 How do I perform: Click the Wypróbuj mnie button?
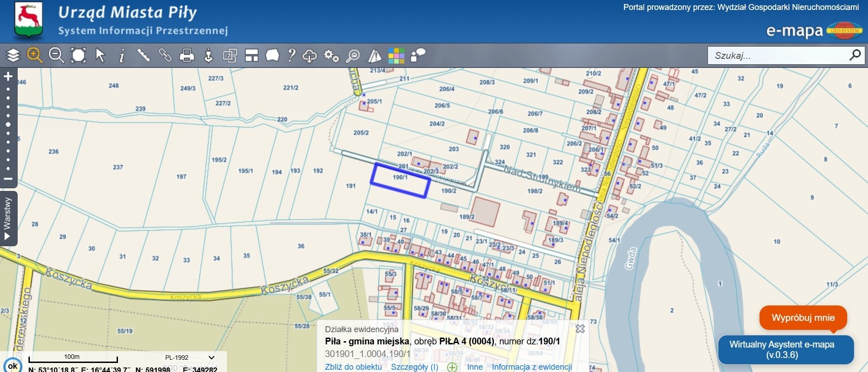pyautogui.click(x=803, y=318)
